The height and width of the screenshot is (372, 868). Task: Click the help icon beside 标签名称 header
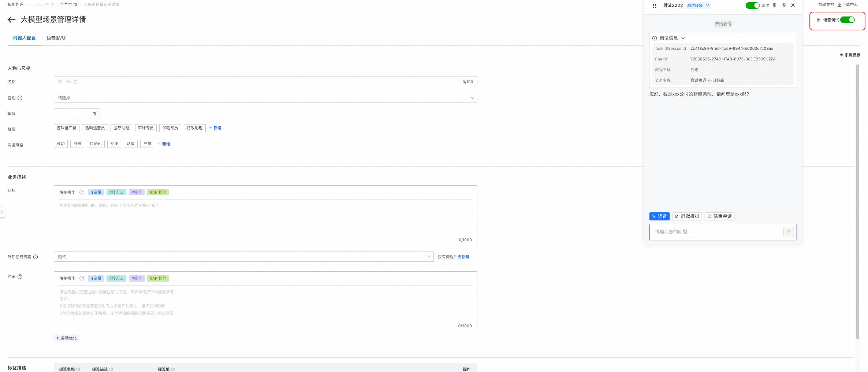click(78, 369)
